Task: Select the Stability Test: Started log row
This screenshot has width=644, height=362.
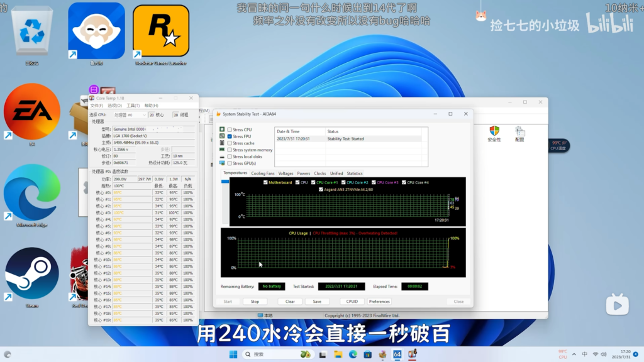Action: point(348,139)
